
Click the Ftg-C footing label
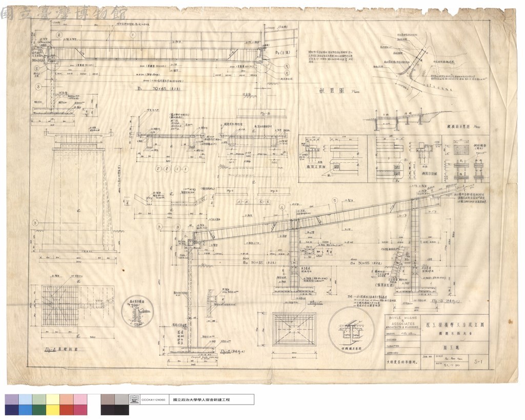pyautogui.click(x=315, y=303)
